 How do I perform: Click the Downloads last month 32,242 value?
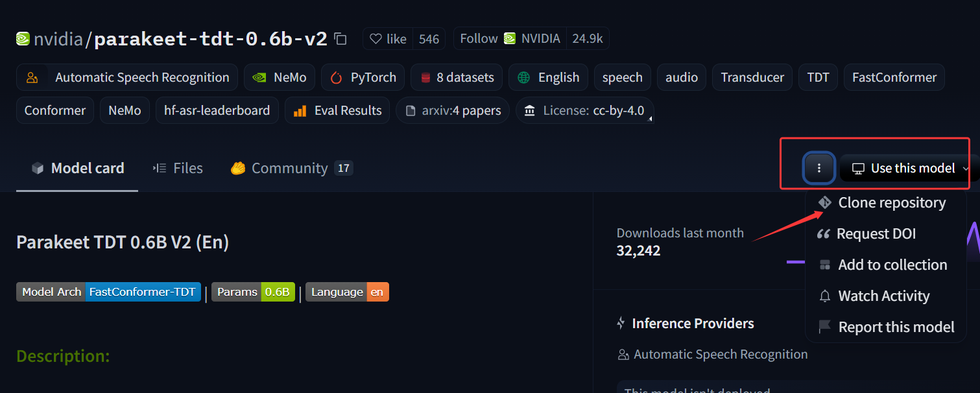(638, 250)
